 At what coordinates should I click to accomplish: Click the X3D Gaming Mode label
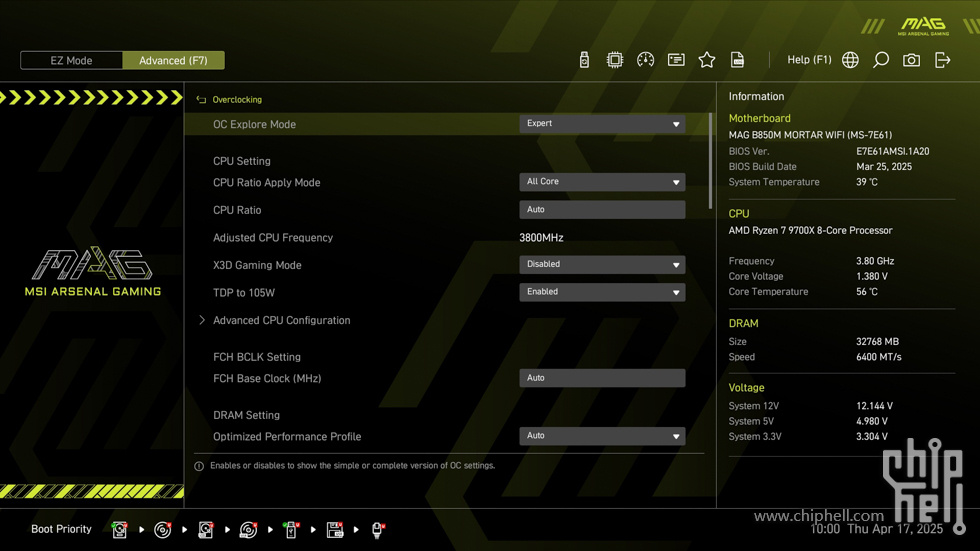tap(257, 265)
